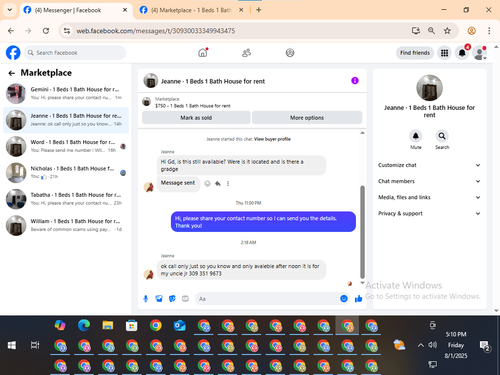The image size is (500, 375).
Task: Click the browser reload button
Action: coord(46,31)
